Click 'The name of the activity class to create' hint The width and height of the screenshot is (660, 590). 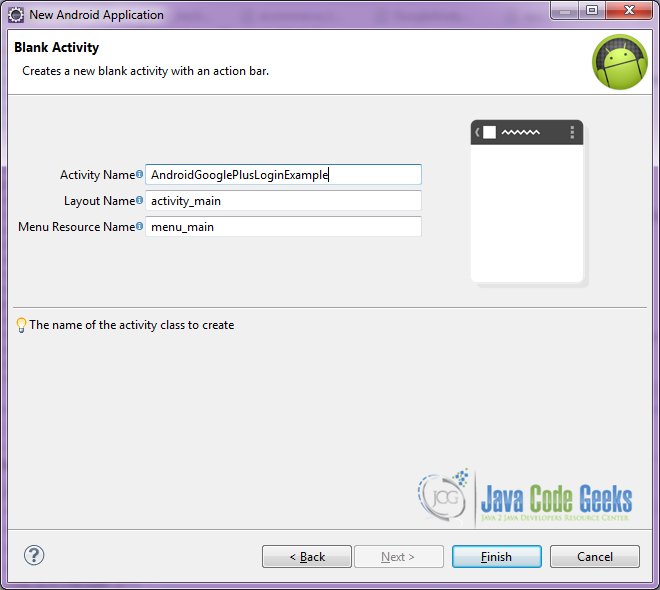pos(131,325)
